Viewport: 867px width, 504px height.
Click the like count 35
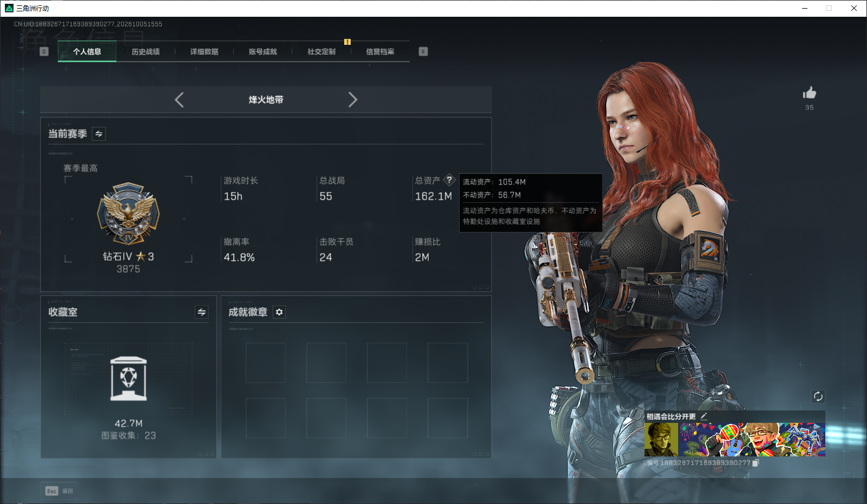point(810,108)
